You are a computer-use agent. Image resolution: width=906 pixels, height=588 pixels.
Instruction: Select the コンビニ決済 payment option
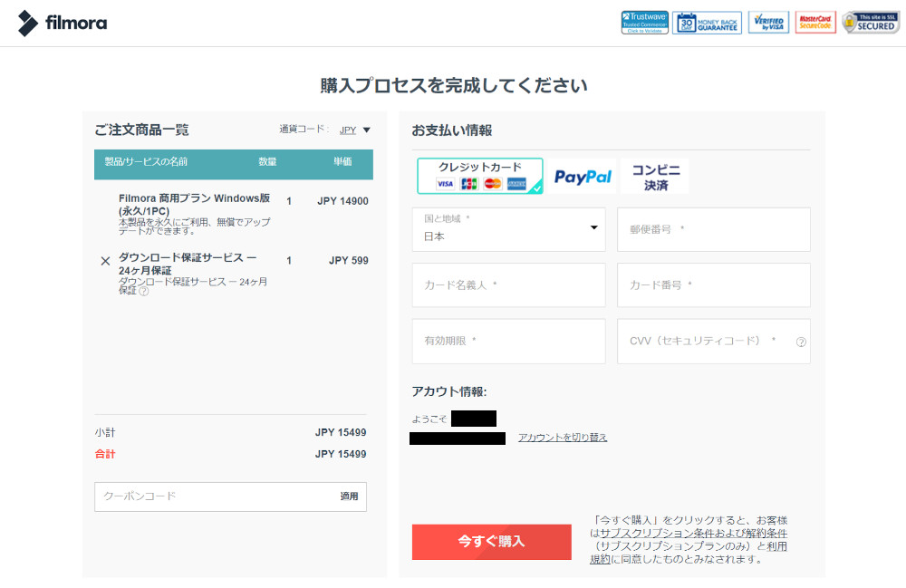(x=655, y=177)
